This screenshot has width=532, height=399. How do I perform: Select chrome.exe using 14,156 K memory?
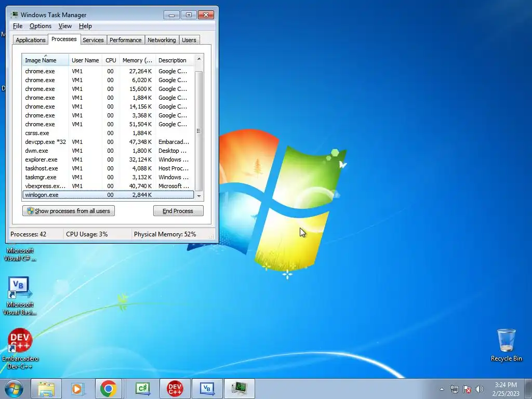(x=108, y=107)
